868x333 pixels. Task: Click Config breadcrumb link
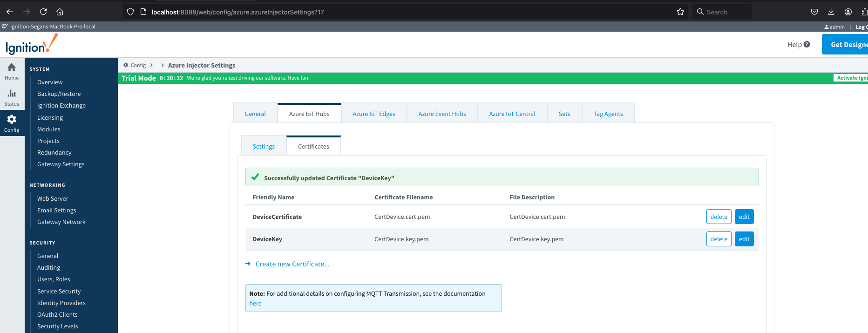(x=138, y=65)
